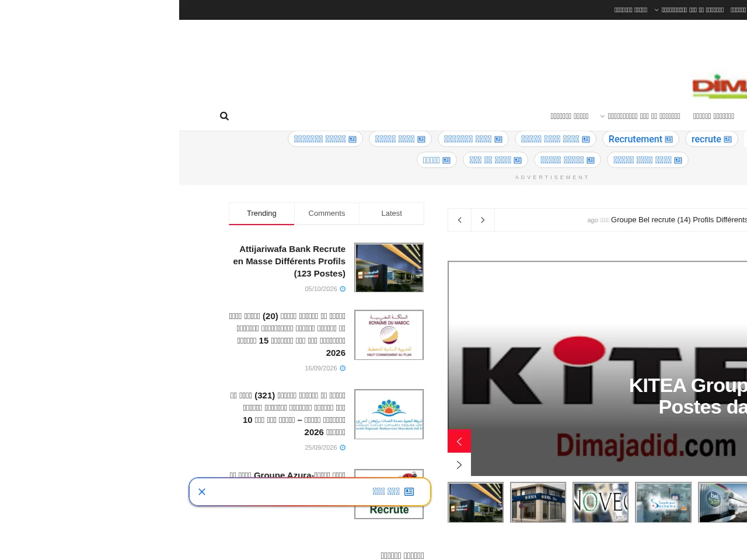
Task: Dismiss the floating popup with X
Action: 202,492
